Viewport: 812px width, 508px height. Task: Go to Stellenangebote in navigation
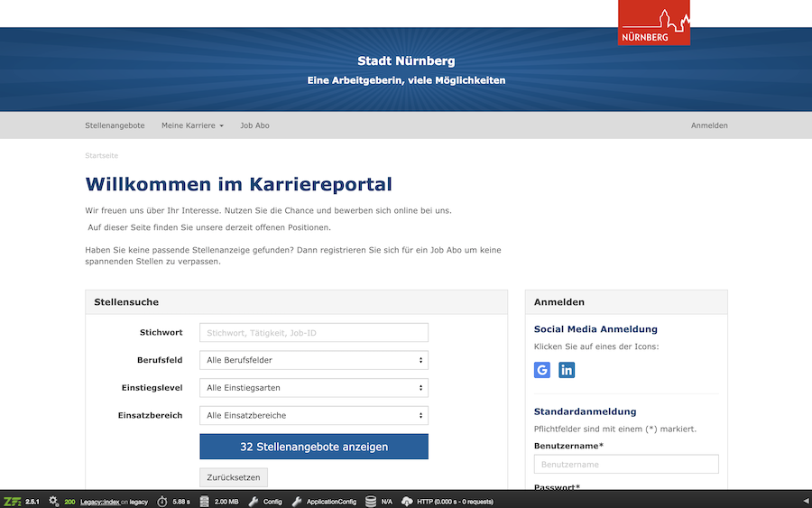[115, 125]
